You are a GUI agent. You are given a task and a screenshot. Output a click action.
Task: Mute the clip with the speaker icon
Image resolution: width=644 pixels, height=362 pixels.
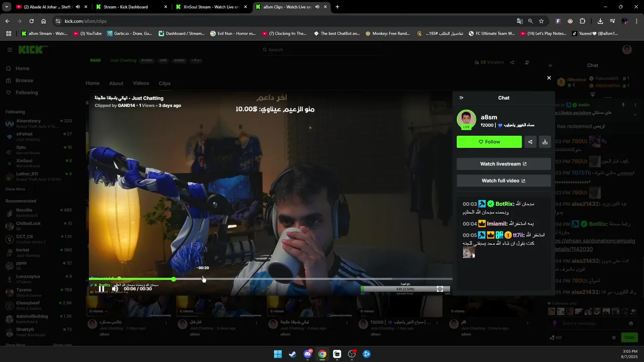point(115,289)
